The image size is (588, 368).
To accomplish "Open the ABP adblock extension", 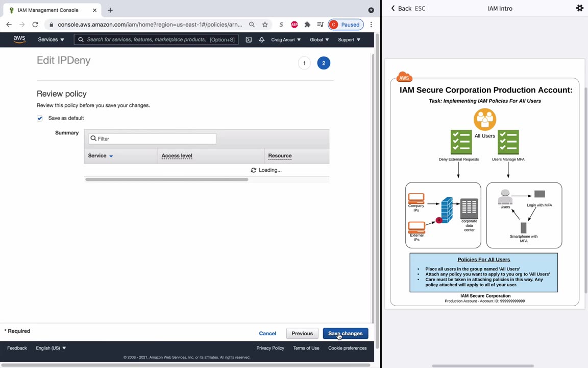I will (295, 25).
